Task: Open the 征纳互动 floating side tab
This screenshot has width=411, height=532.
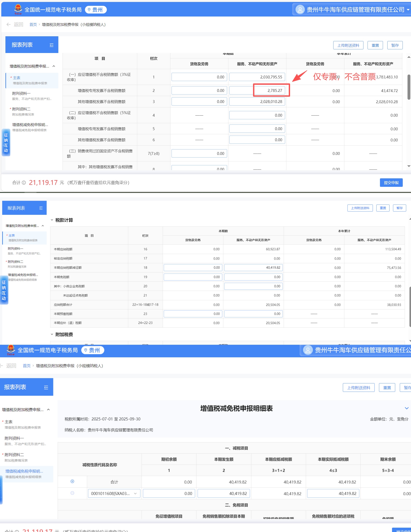Action: [6, 143]
